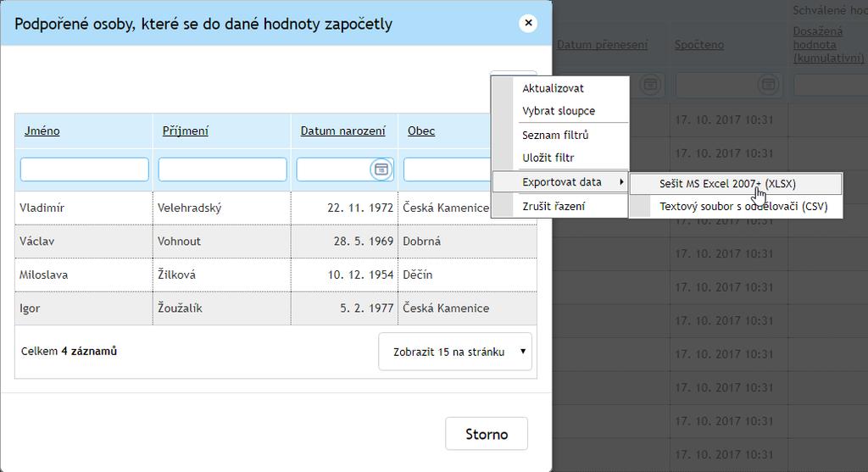Choose Vybrat sloupce menu entry

(x=560, y=111)
